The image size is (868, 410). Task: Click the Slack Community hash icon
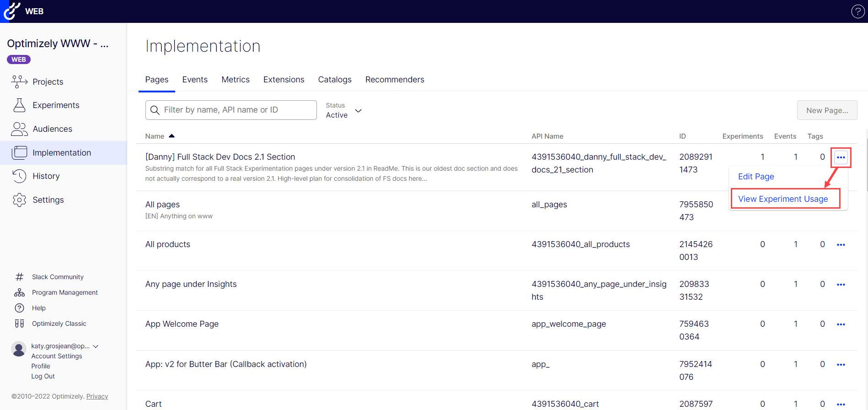tap(19, 277)
